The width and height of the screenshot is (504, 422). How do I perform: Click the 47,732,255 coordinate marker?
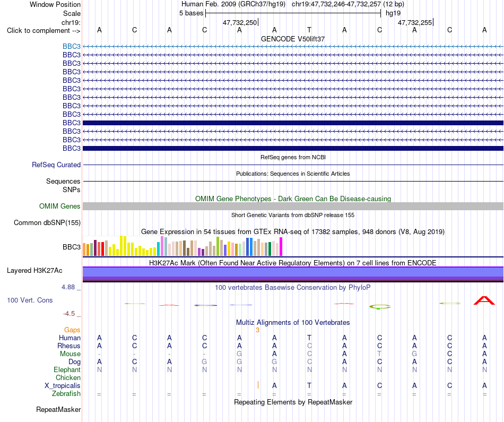[x=415, y=22]
